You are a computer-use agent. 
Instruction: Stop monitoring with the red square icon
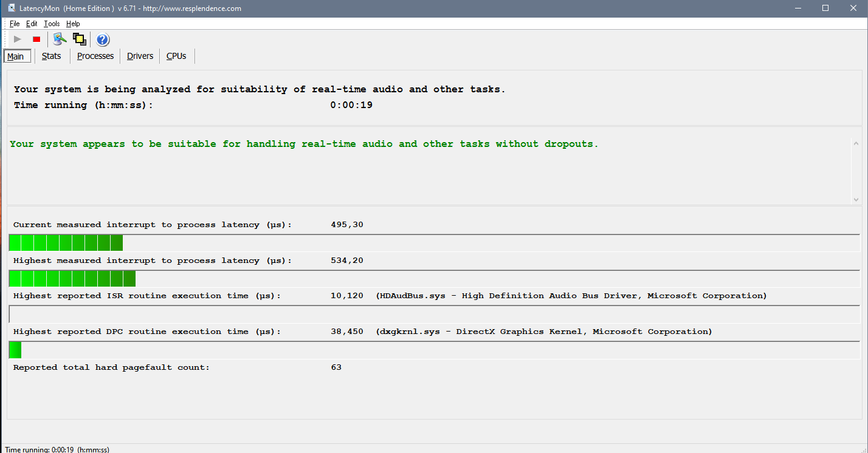36,39
